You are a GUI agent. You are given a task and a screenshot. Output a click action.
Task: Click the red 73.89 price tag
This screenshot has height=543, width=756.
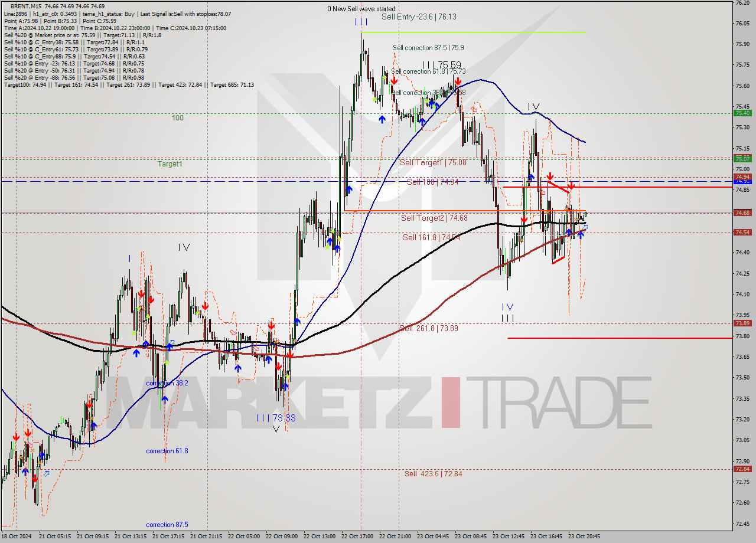tap(742, 323)
